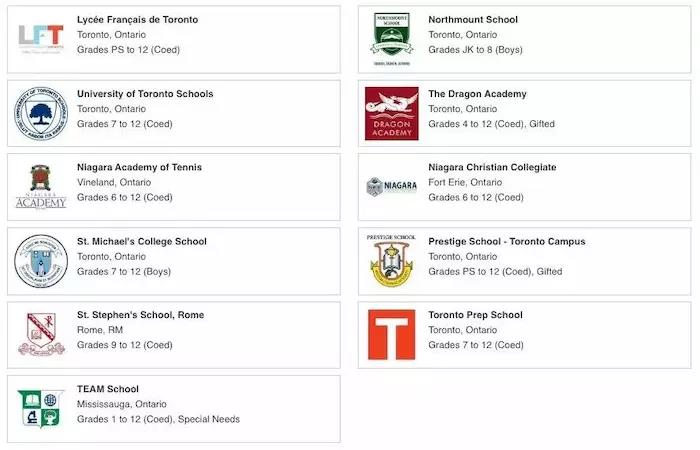Click the Niagara Academy of Tennis logo
Image resolution: width=700 pixels, height=450 pixels.
(41, 187)
